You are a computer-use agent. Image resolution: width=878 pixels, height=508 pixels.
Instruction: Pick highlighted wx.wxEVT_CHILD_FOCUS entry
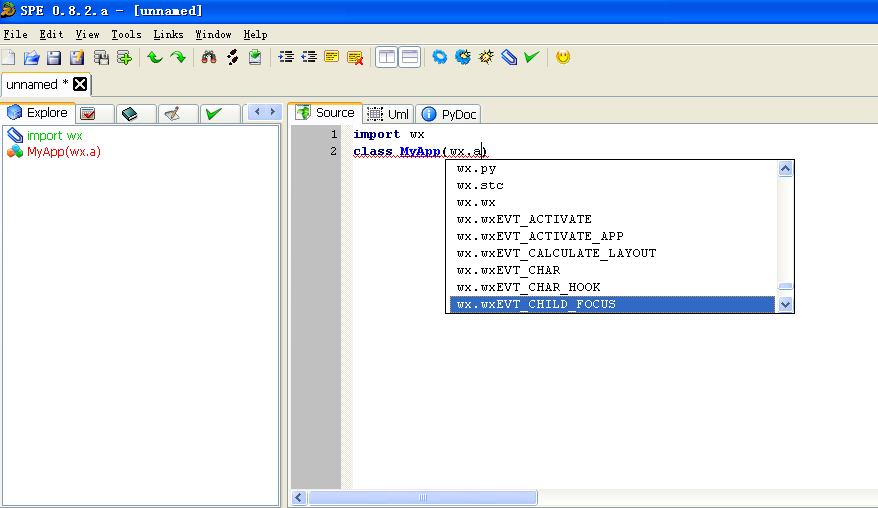(x=613, y=304)
